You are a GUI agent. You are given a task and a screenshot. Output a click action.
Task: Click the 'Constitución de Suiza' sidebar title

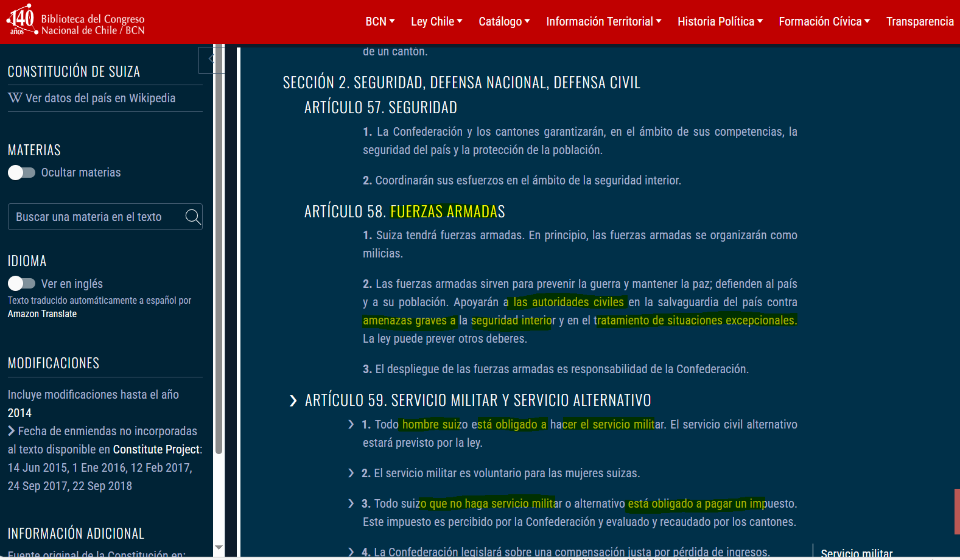click(74, 71)
